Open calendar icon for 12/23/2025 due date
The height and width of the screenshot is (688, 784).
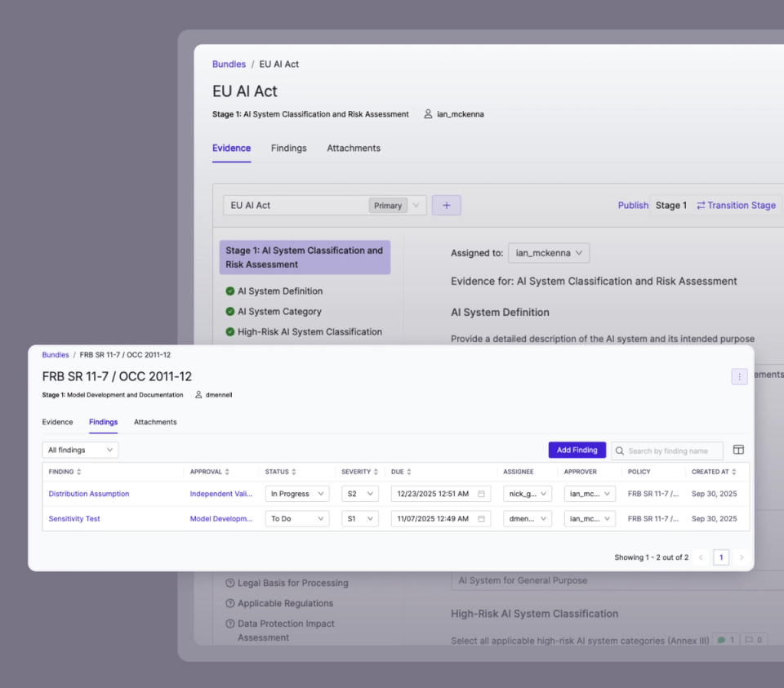point(481,494)
